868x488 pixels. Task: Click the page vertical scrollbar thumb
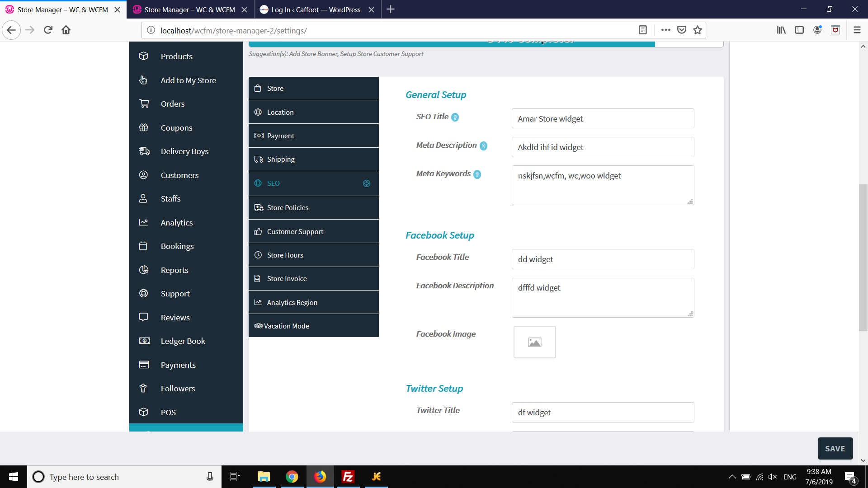[863, 258]
